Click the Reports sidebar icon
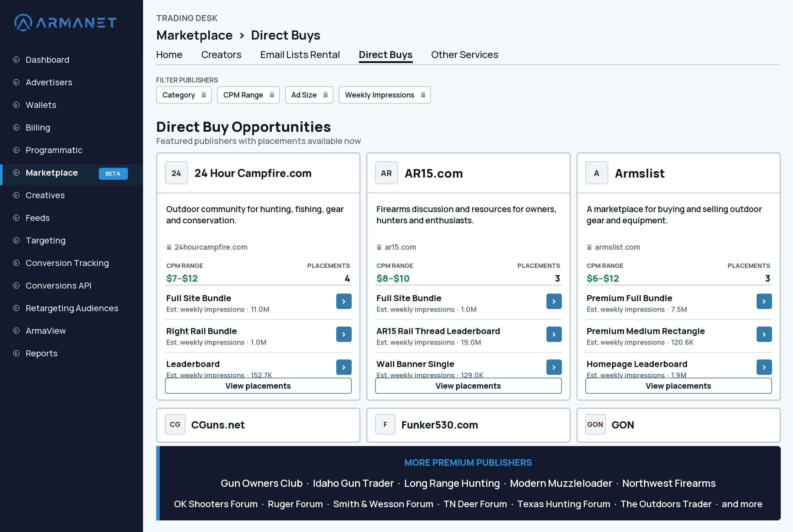Viewport: 793px width, 532px height. point(16,353)
